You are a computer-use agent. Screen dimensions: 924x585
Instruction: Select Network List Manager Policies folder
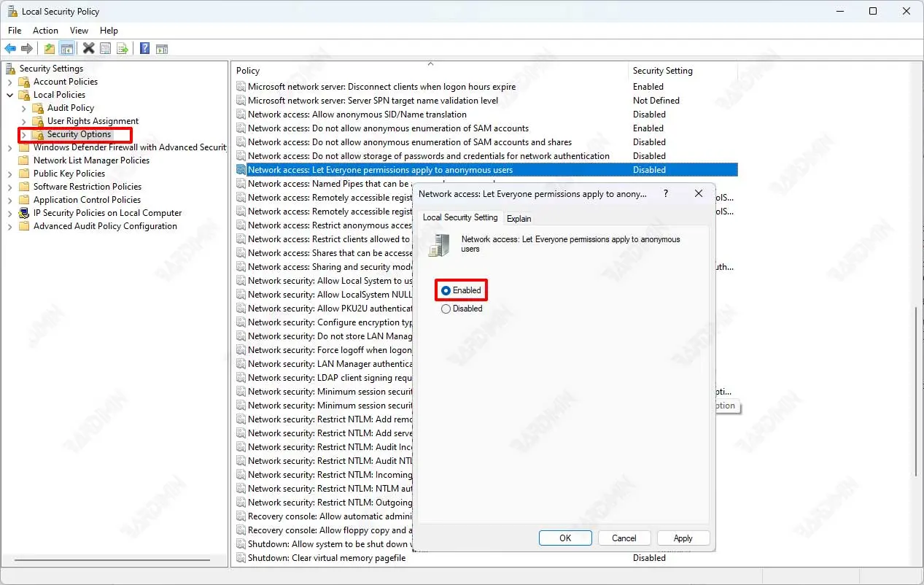(x=91, y=160)
